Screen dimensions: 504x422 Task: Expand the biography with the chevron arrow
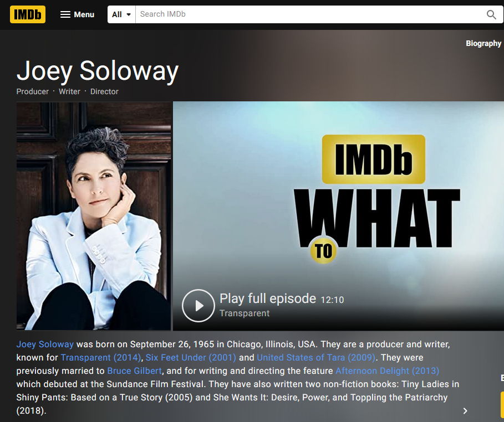[x=465, y=411]
